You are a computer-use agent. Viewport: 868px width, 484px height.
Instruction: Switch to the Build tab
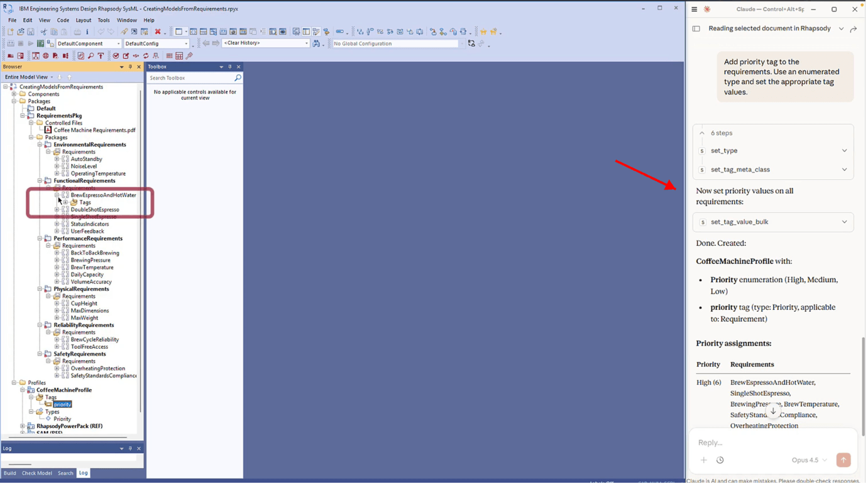pos(10,473)
